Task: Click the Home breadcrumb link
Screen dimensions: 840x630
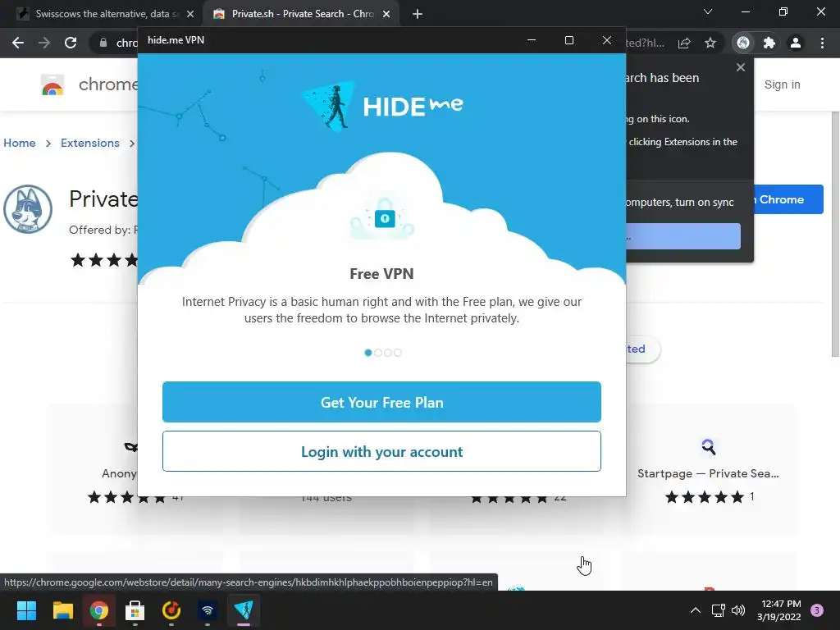Action: click(20, 143)
